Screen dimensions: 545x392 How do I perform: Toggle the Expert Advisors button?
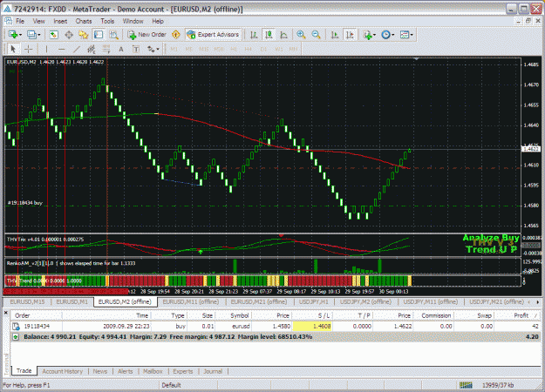[x=214, y=35]
